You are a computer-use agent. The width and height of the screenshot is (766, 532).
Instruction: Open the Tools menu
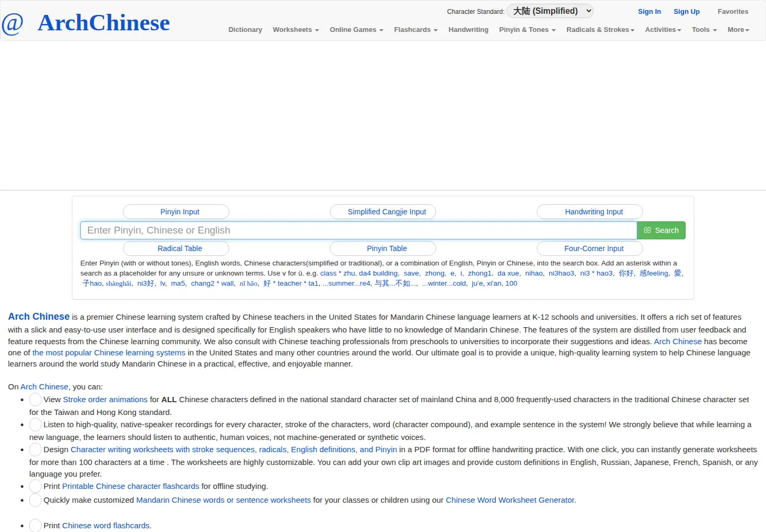[x=704, y=30]
